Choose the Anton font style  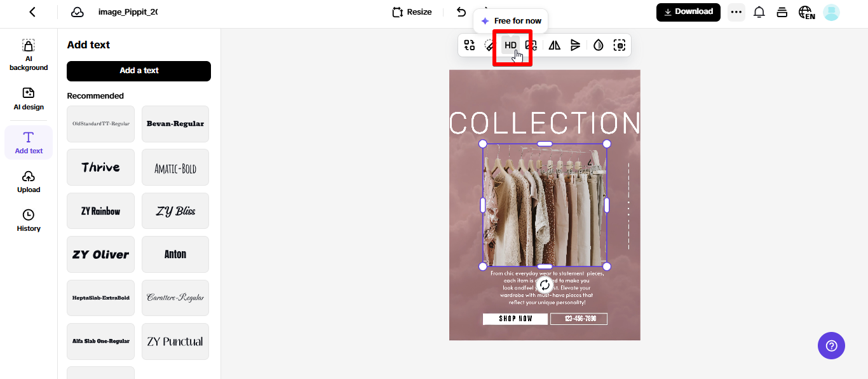click(175, 254)
